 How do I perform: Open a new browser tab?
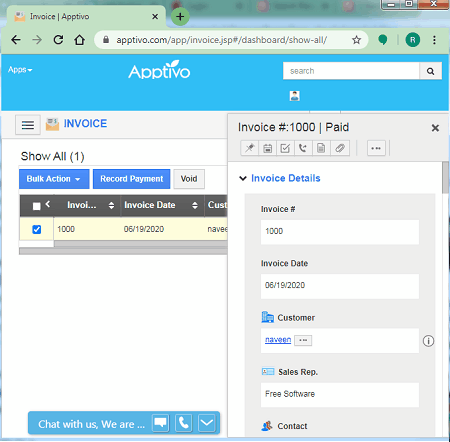[180, 16]
